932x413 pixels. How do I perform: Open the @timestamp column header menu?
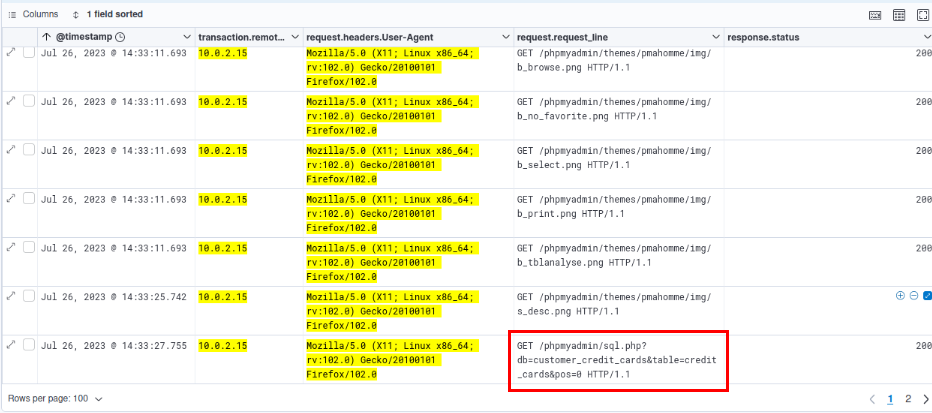click(x=186, y=37)
